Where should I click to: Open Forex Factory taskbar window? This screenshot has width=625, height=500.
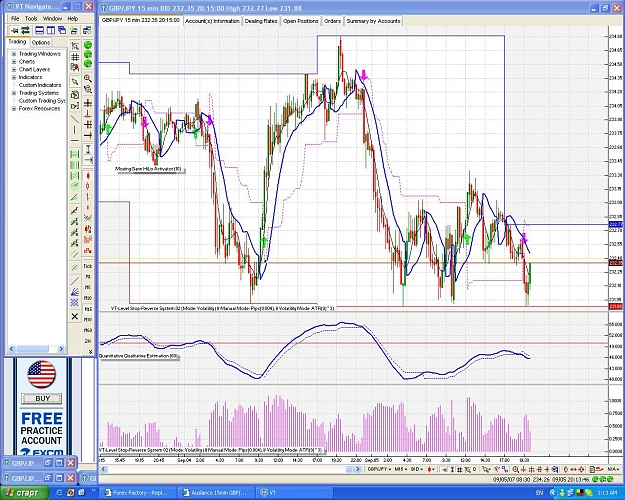[x=137, y=493]
